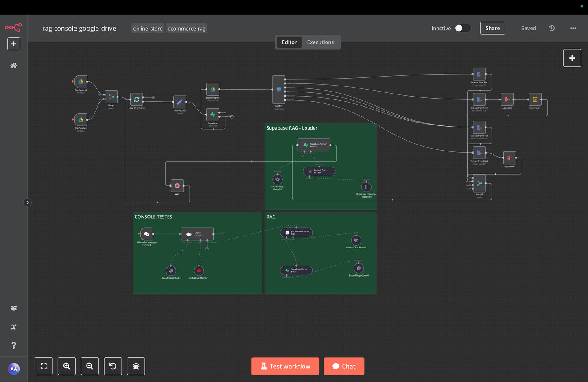Image resolution: width=588 pixels, height=382 pixels.
Task: Click the debug bug icon button
Action: [136, 366]
